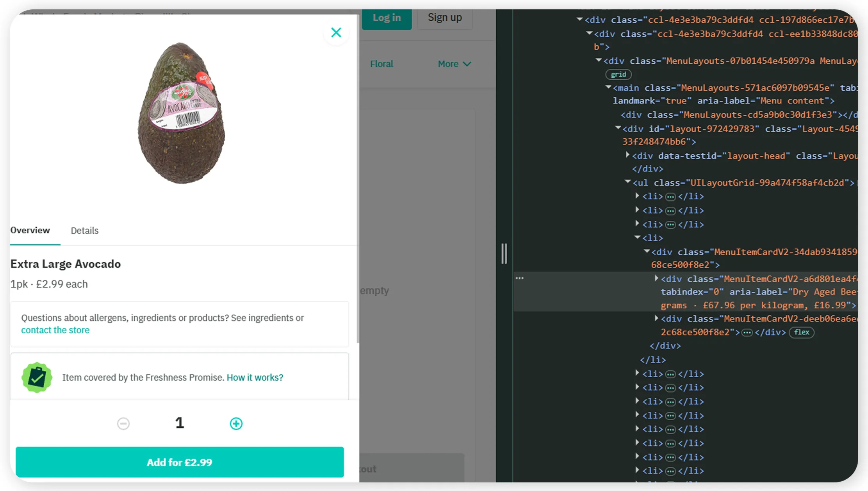Screen dimensions: 868x491
Task: Expand the highlighted MenuItemCardV2-a6d801ea4f div node
Action: (x=656, y=279)
